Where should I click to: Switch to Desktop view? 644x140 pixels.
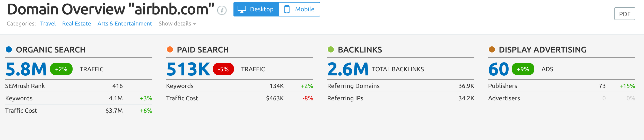tap(256, 9)
